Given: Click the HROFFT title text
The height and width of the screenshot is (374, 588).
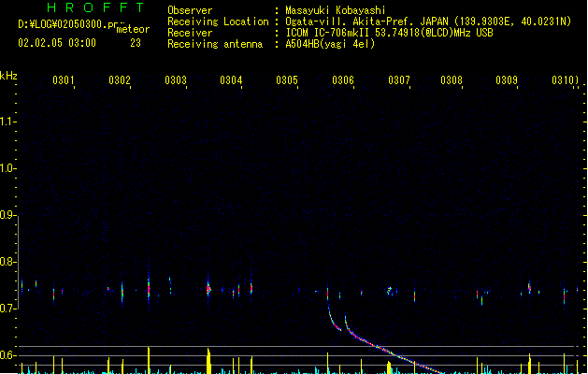Looking at the screenshot, I should (x=95, y=7).
